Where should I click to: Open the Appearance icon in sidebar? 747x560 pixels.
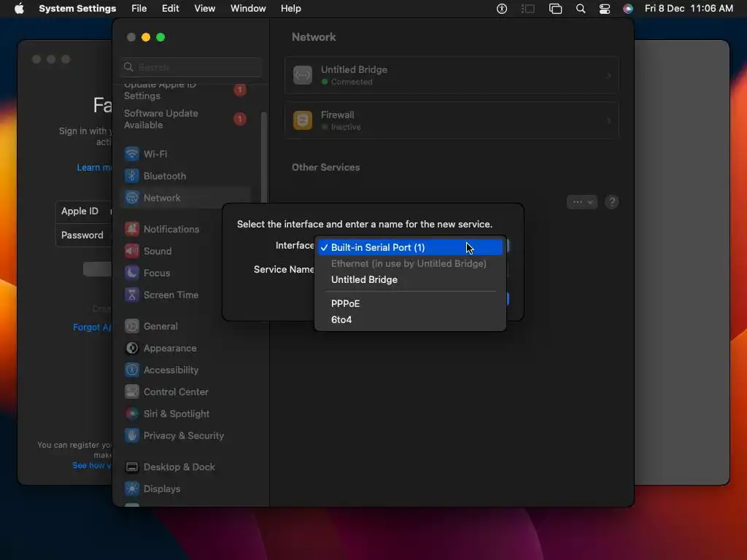(131, 348)
